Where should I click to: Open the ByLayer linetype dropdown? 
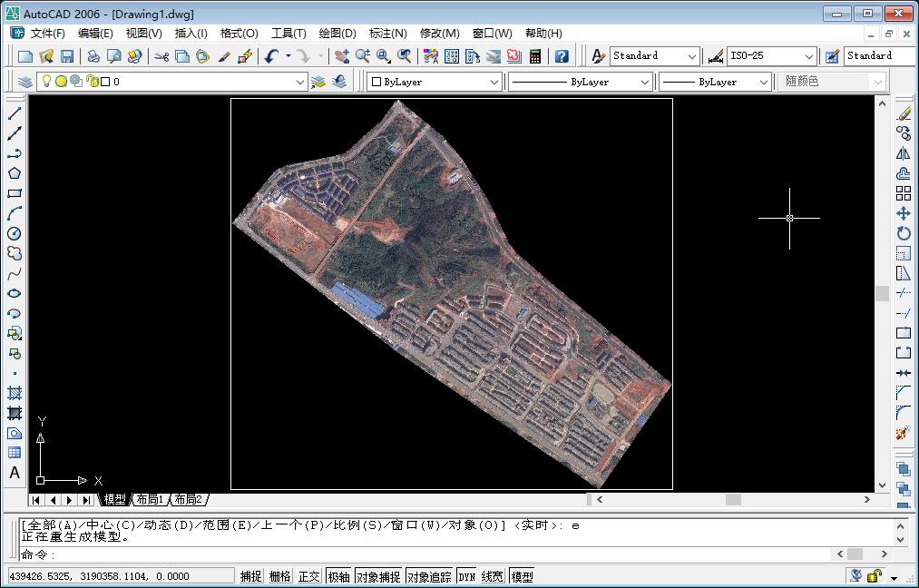coord(645,82)
